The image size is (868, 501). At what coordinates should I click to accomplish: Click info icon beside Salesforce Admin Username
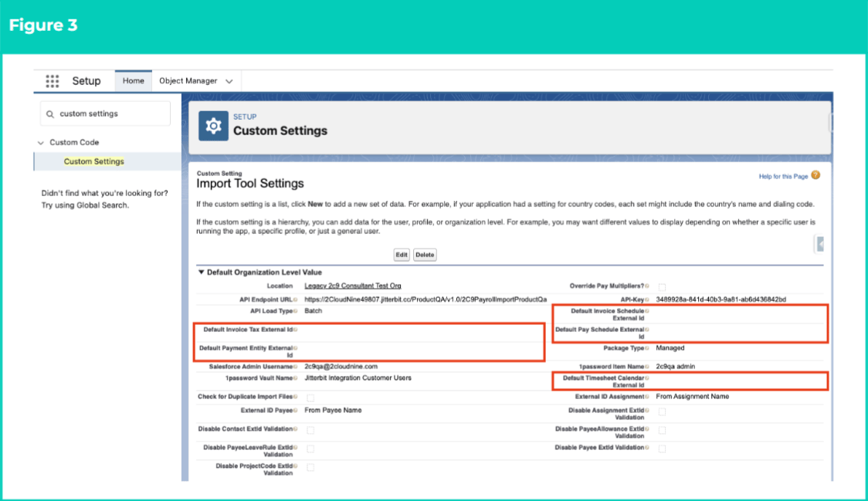click(x=296, y=367)
